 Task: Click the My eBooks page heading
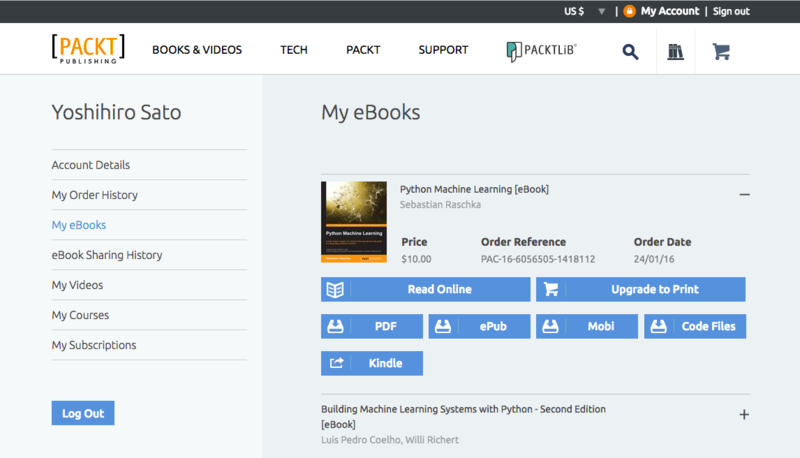[x=370, y=112]
